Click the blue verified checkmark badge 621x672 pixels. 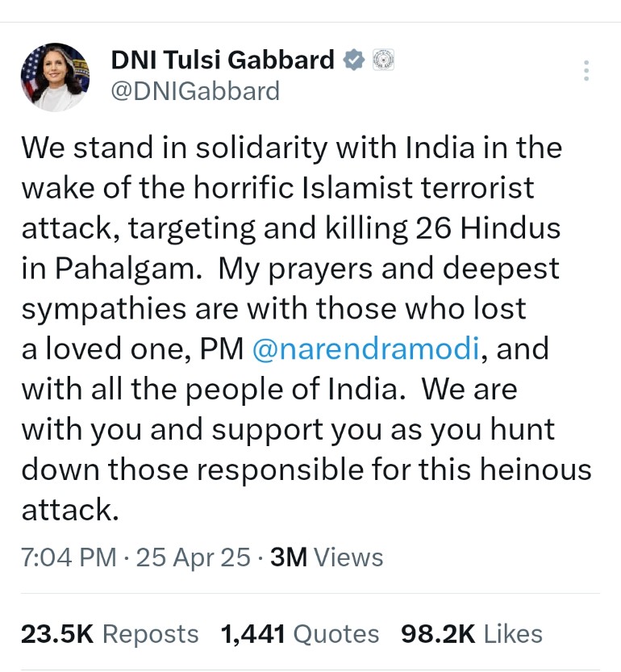tap(354, 60)
